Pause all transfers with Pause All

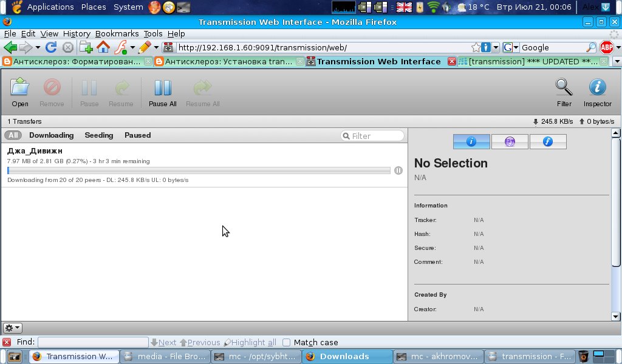[x=163, y=92]
